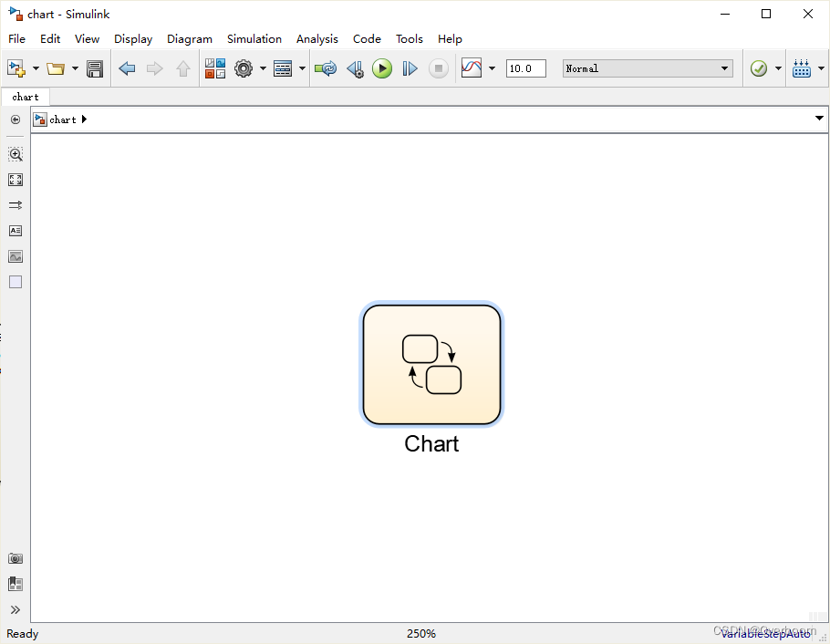830x644 pixels.
Task: Select the Zoom tool in the left palette
Action: coord(16,154)
